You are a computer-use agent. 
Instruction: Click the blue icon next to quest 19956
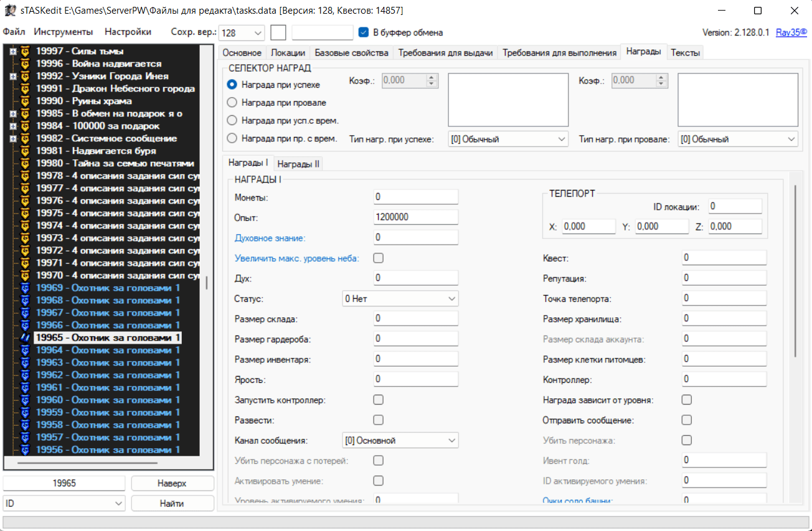[x=26, y=449]
